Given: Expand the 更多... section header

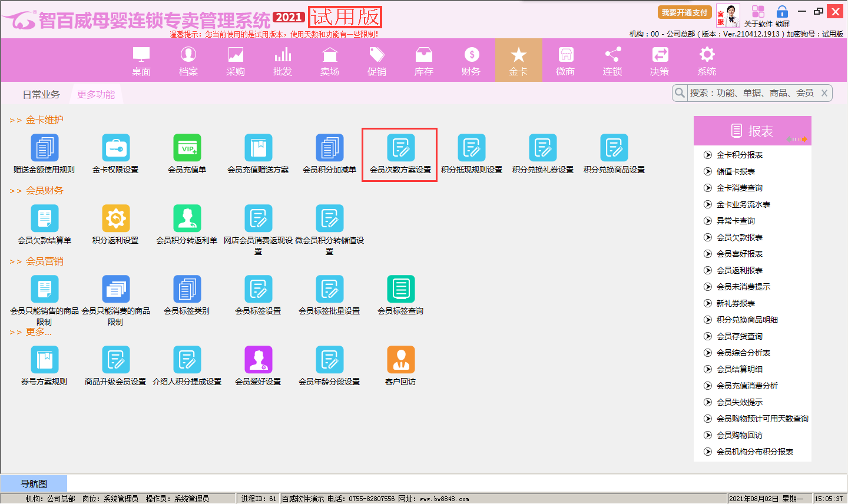Looking at the screenshot, I should click(x=38, y=332).
